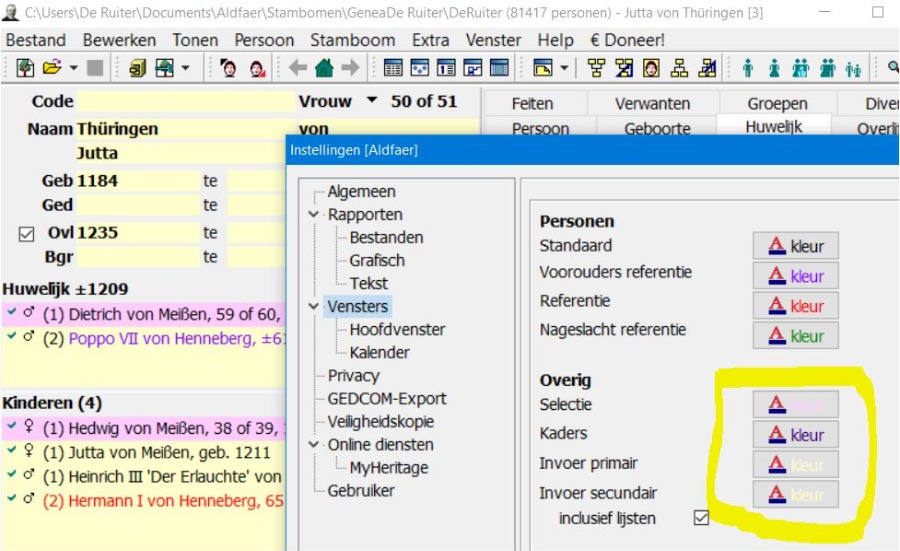Open the Stamboom menu

tap(353, 40)
